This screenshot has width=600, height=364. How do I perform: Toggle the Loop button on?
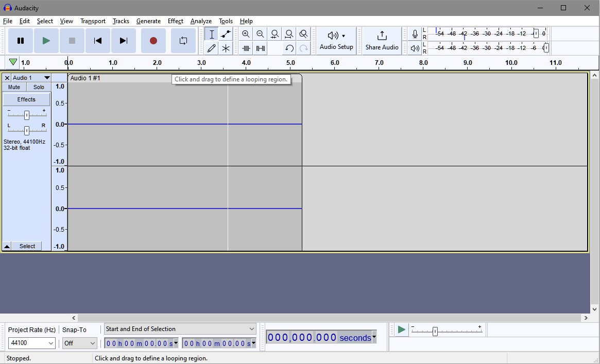point(183,41)
